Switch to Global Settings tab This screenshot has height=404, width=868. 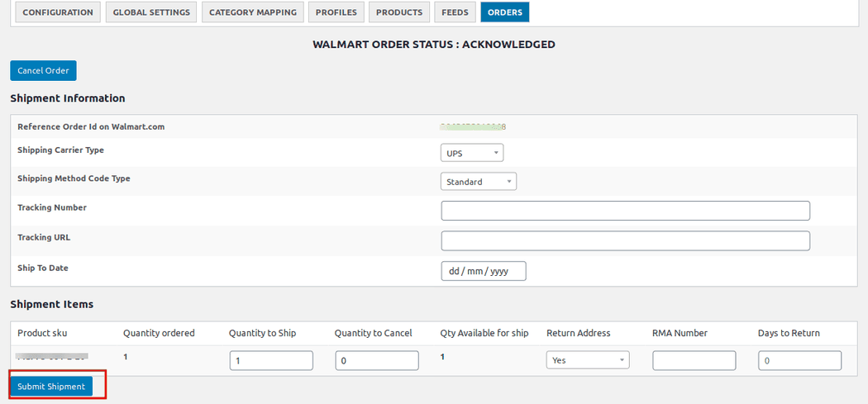(151, 12)
